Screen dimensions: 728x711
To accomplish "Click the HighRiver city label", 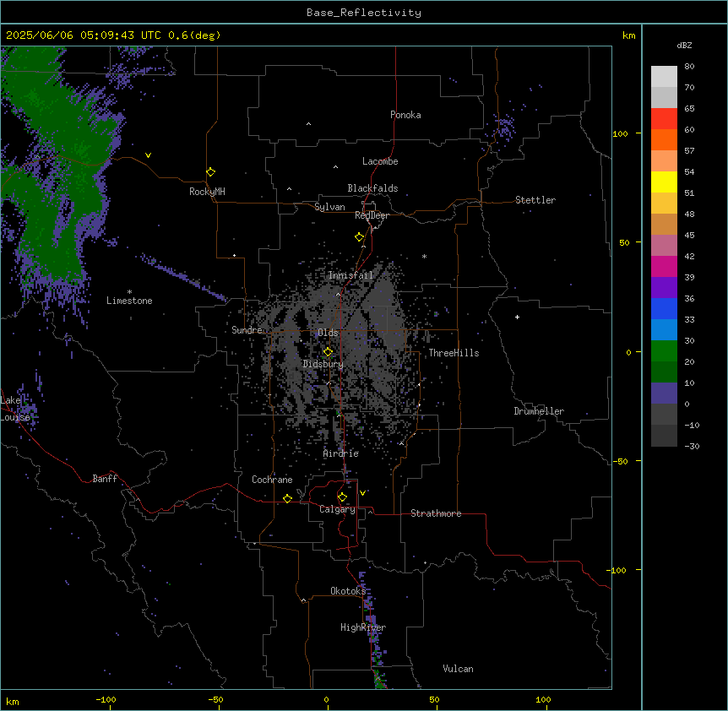I will (363, 627).
